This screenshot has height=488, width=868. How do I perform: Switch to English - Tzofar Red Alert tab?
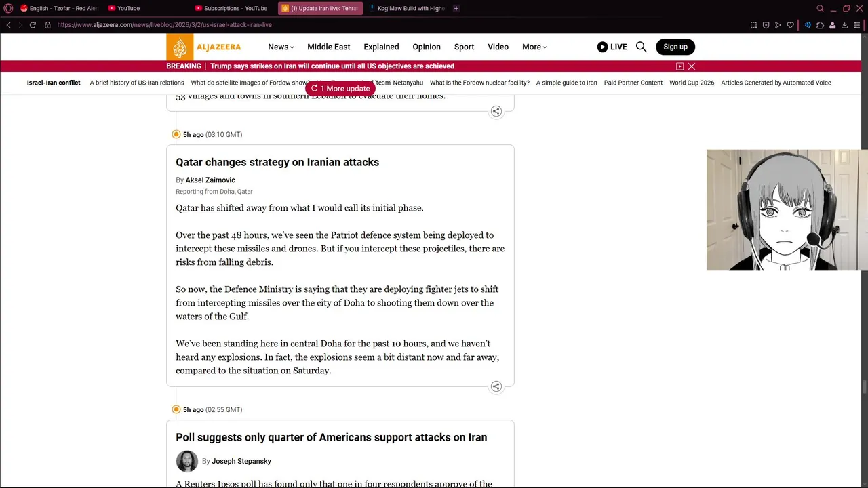point(59,8)
